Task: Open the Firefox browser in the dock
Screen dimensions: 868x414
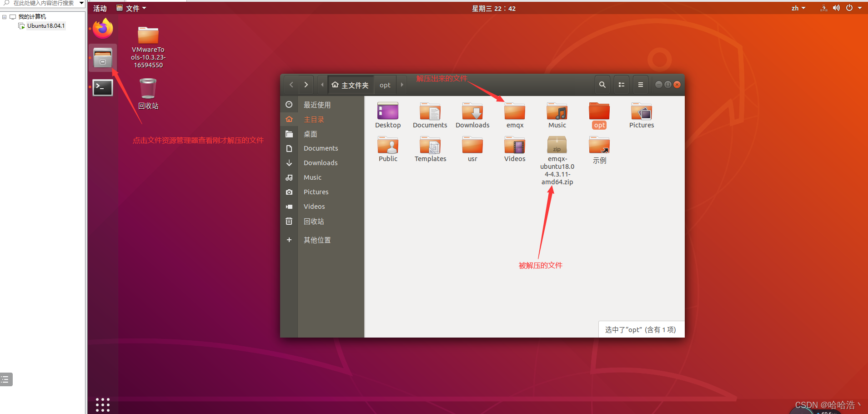Action: point(103,29)
